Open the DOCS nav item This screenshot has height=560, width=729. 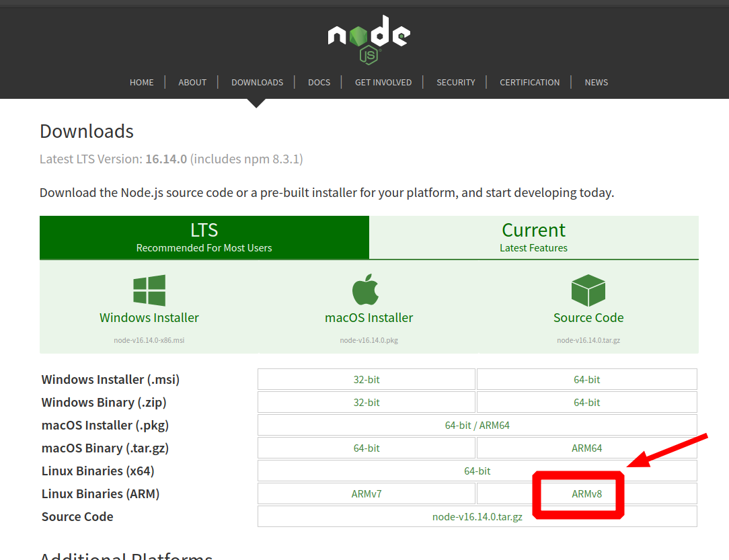[319, 82]
